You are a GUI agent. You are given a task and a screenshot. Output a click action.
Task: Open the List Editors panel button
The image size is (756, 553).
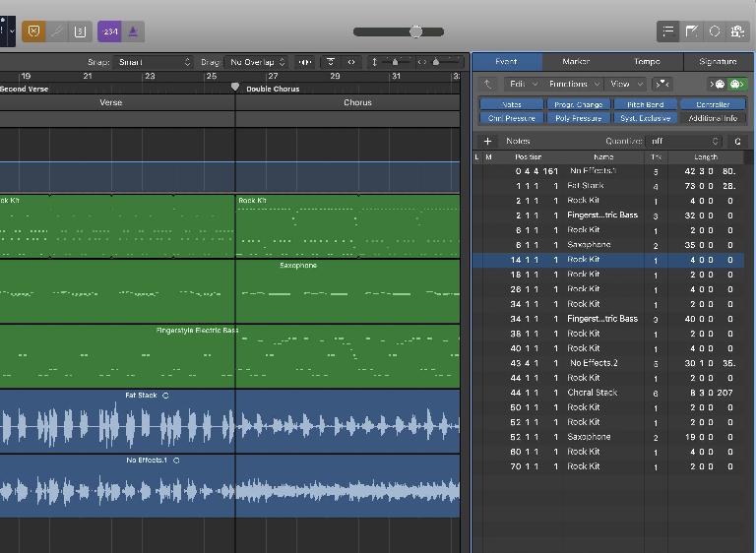(x=667, y=31)
